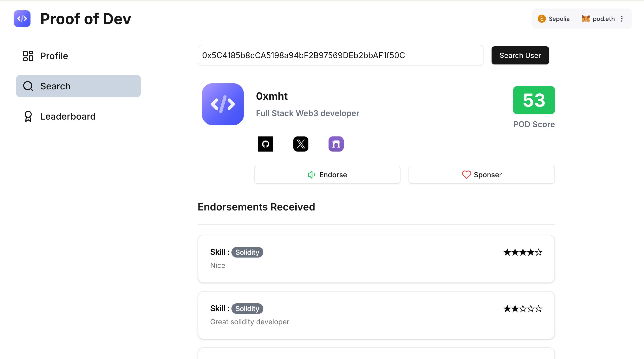This screenshot has width=644, height=359.
Task: Select the wallet address input field
Action: click(x=341, y=55)
